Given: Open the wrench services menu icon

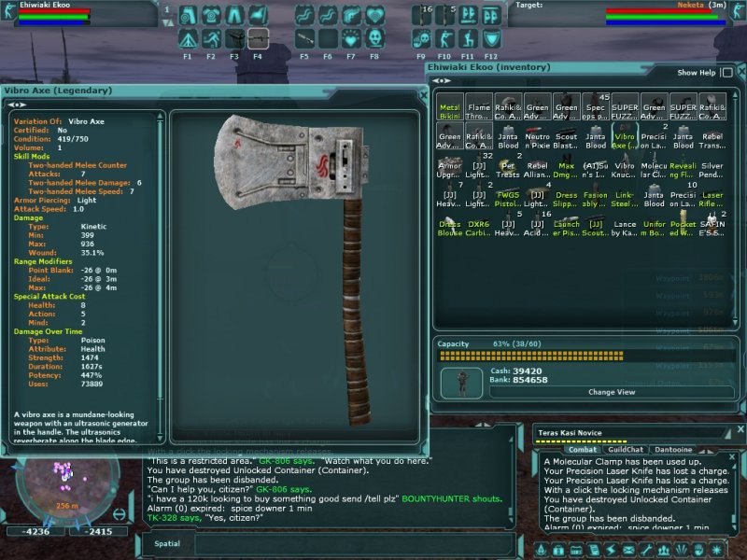Looking at the screenshot, I should [646, 550].
